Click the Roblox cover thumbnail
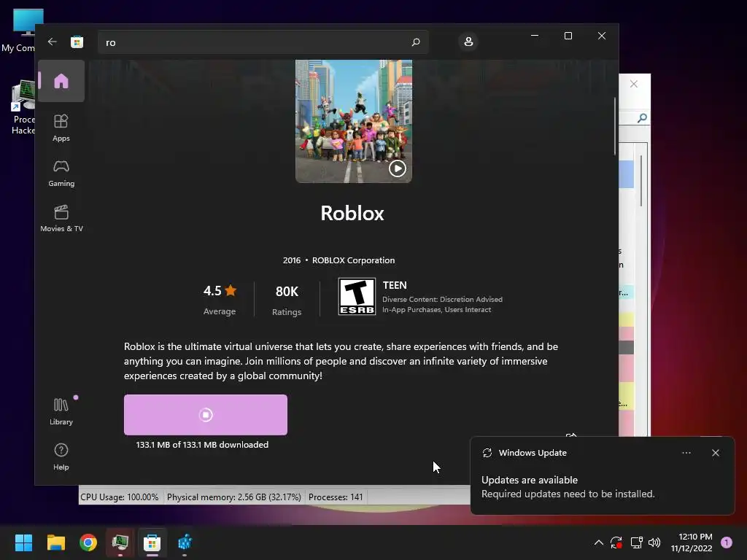Image resolution: width=747 pixels, height=560 pixels. (354, 121)
